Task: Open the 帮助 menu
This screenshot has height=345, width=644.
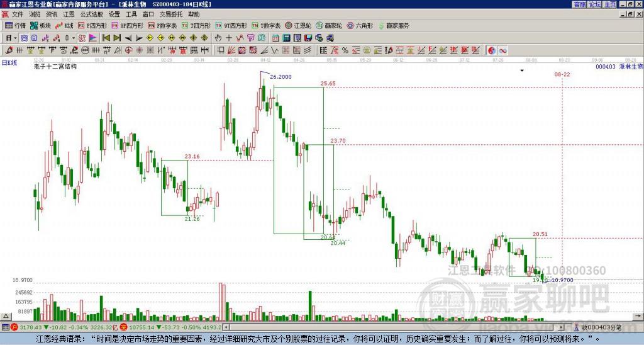Action: [x=194, y=14]
